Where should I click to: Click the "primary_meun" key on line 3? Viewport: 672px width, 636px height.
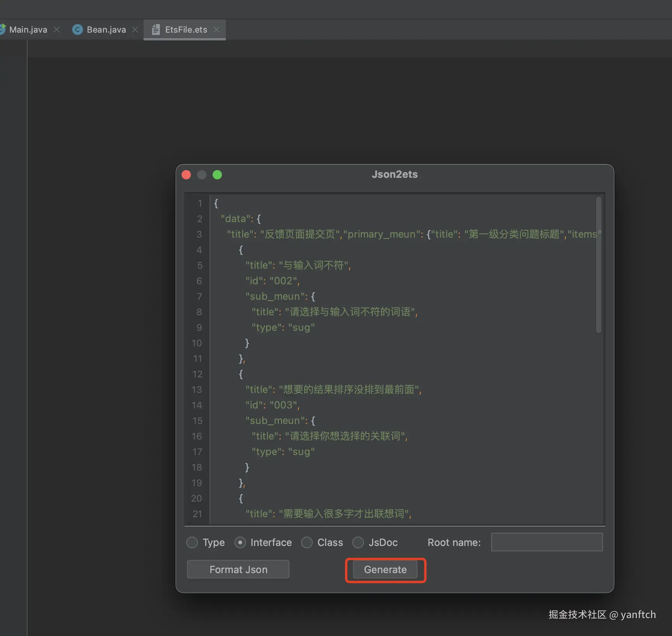pos(381,234)
